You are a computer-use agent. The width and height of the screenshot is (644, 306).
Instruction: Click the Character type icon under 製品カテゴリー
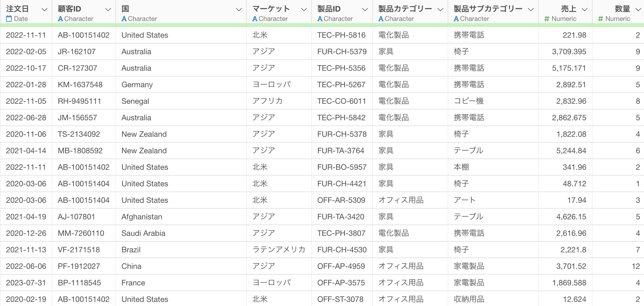381,19
